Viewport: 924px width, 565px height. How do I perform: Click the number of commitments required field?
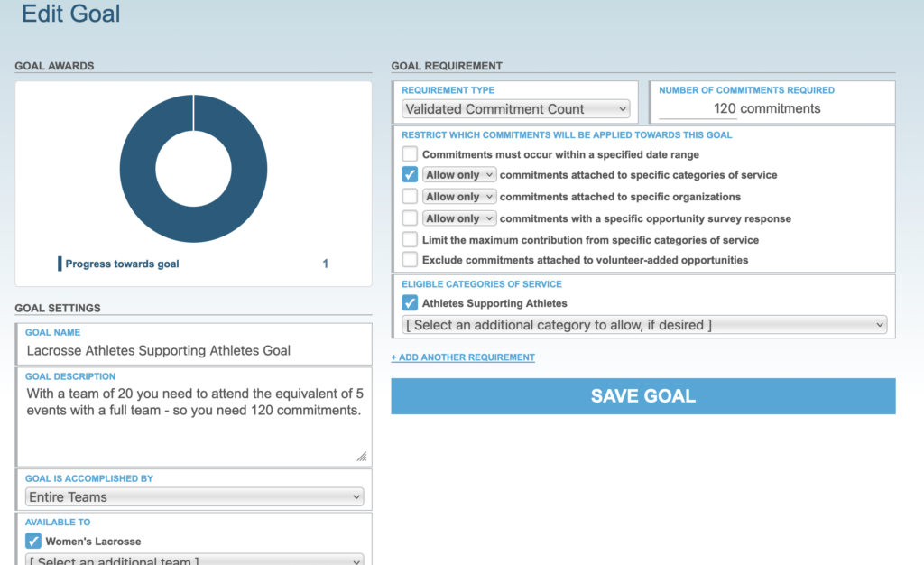[x=698, y=109]
